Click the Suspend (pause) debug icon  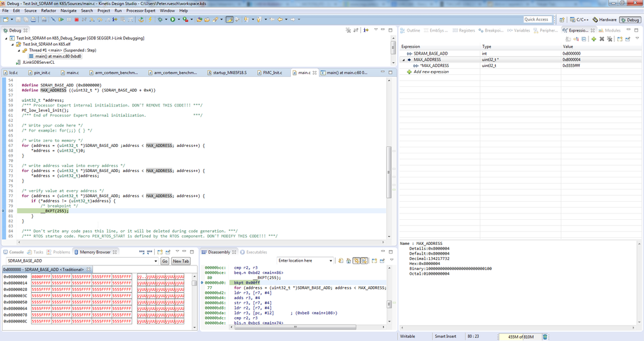click(x=70, y=19)
